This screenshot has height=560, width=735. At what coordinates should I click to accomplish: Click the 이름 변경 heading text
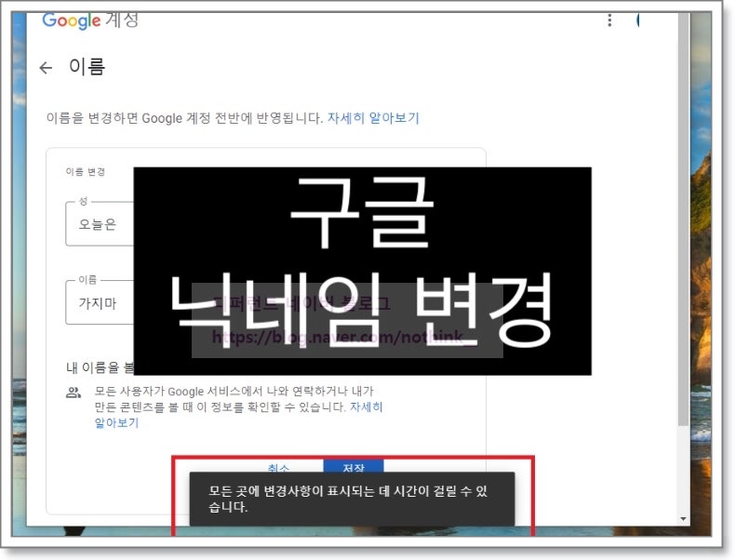[x=86, y=171]
